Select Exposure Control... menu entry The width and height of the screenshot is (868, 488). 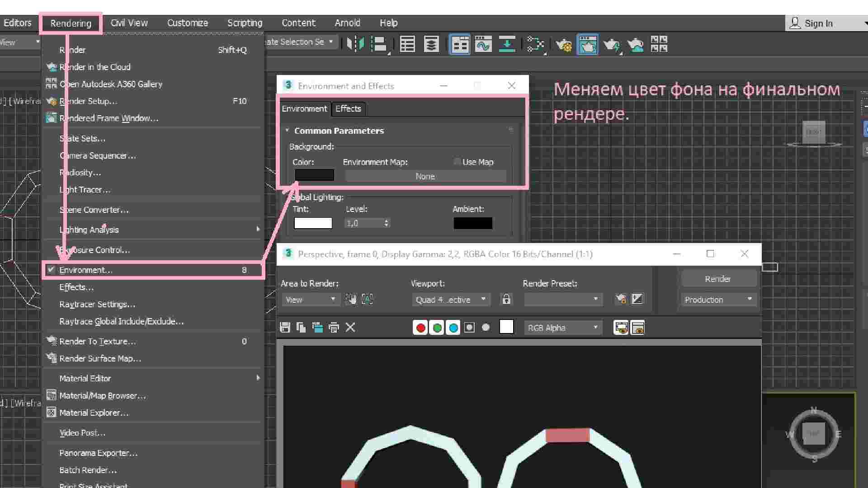tap(153, 250)
